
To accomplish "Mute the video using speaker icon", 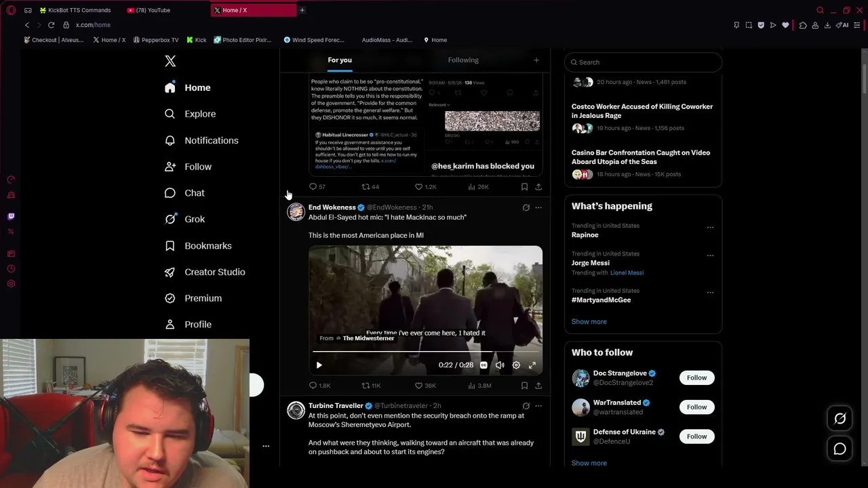I will point(500,365).
